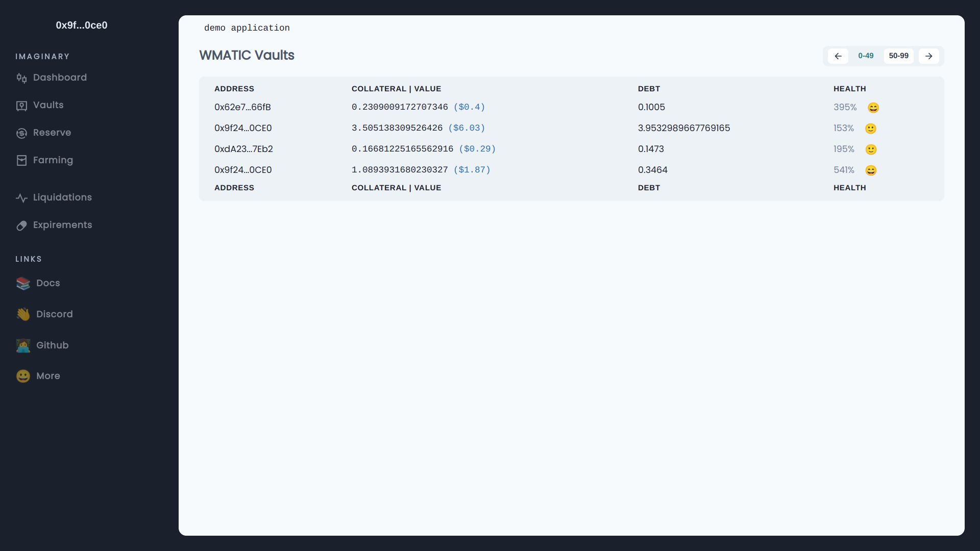Select the 50-99 page range
This screenshot has width=980, height=551.
(899, 56)
